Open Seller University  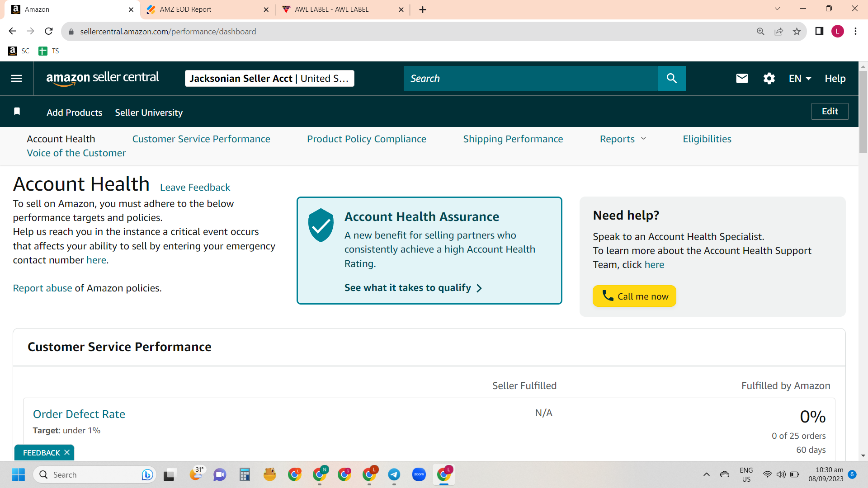(x=149, y=113)
